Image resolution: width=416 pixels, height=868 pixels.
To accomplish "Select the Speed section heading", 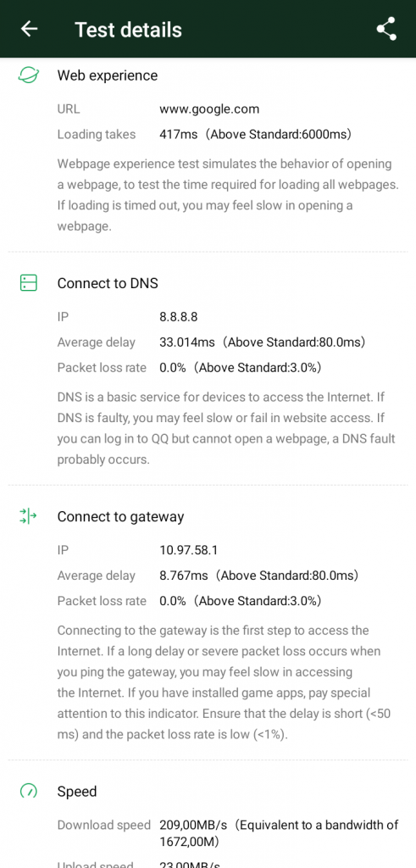I will (x=77, y=792).
